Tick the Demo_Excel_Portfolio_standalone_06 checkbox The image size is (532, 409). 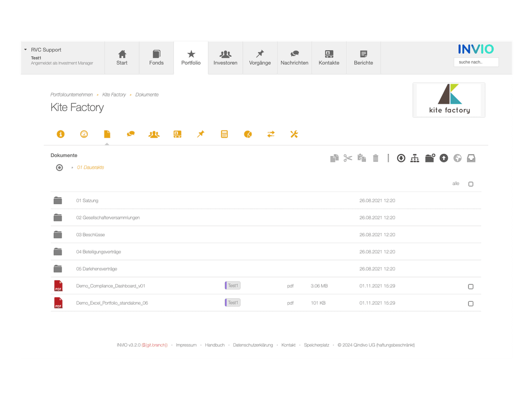[x=470, y=304]
